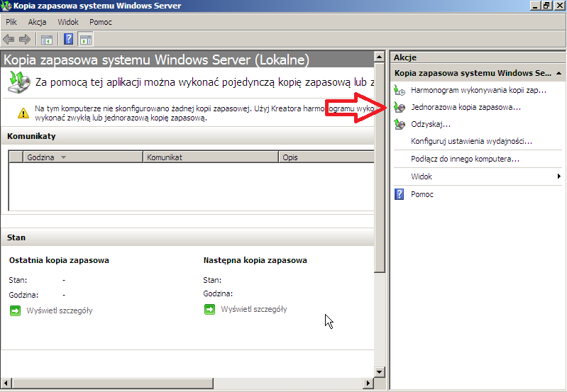Screen dimensions: 567x392
Task: Toggle the console tree pane toolbar icon
Action: [47, 40]
